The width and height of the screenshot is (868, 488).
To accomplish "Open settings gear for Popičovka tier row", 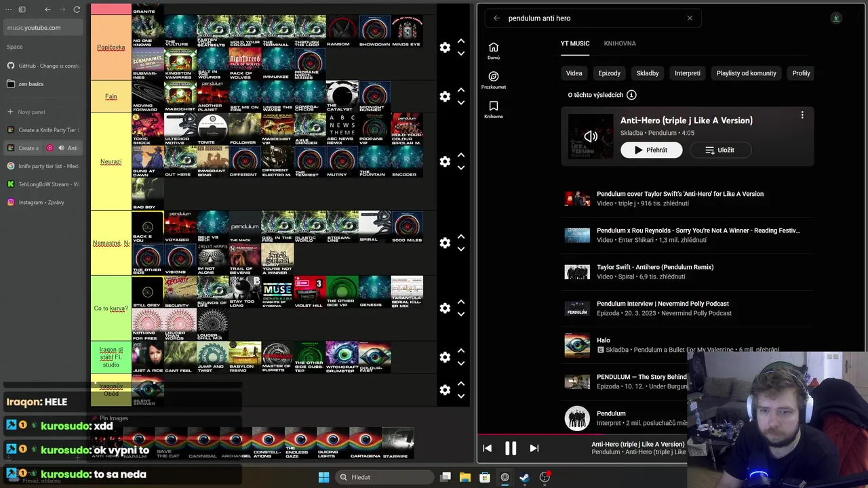I will click(445, 47).
